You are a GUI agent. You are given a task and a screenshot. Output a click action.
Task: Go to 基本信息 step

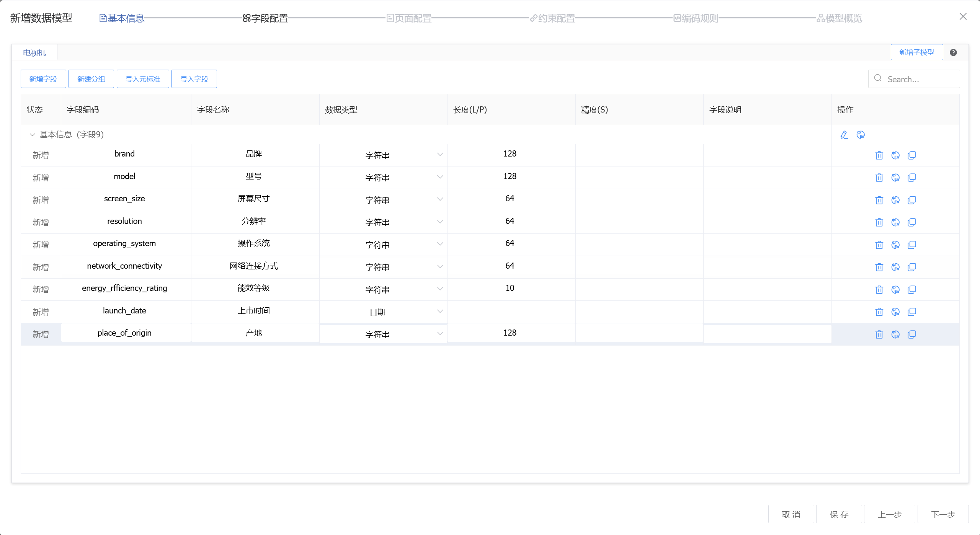pos(122,18)
